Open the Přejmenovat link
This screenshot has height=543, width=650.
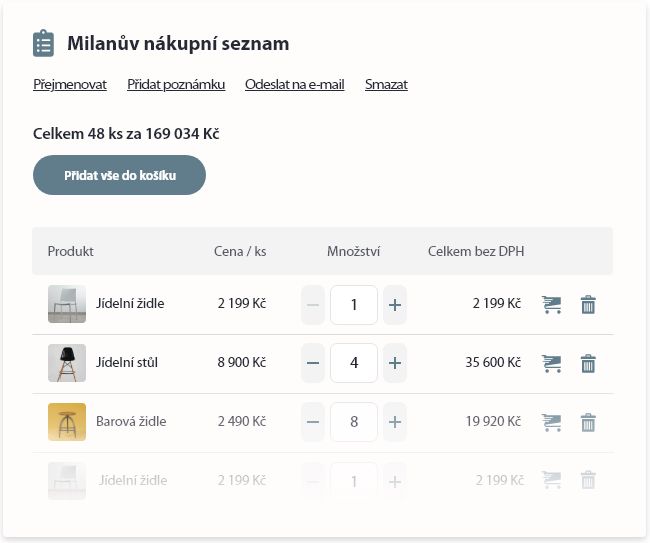(x=70, y=85)
